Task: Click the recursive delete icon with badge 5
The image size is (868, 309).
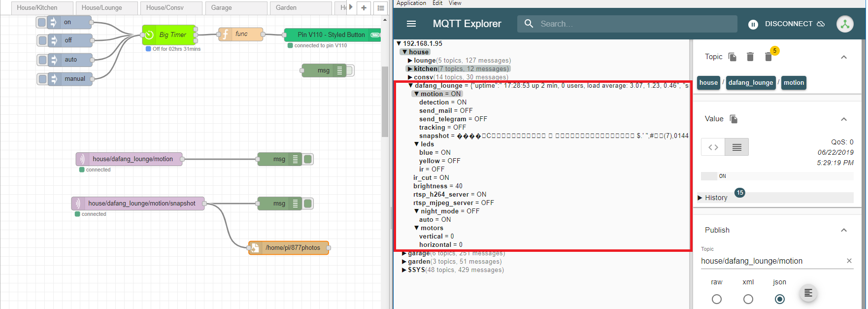Action: tap(768, 57)
